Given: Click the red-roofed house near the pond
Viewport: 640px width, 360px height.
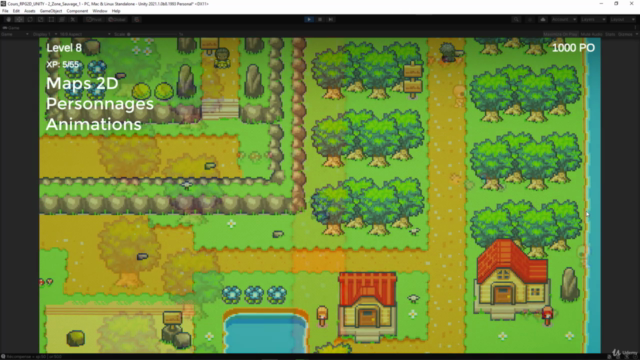Looking at the screenshot, I should 368,306.
